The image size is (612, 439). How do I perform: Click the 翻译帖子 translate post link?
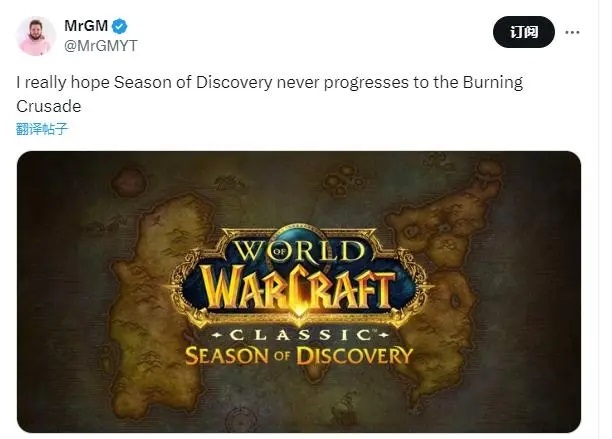pyautogui.click(x=42, y=129)
